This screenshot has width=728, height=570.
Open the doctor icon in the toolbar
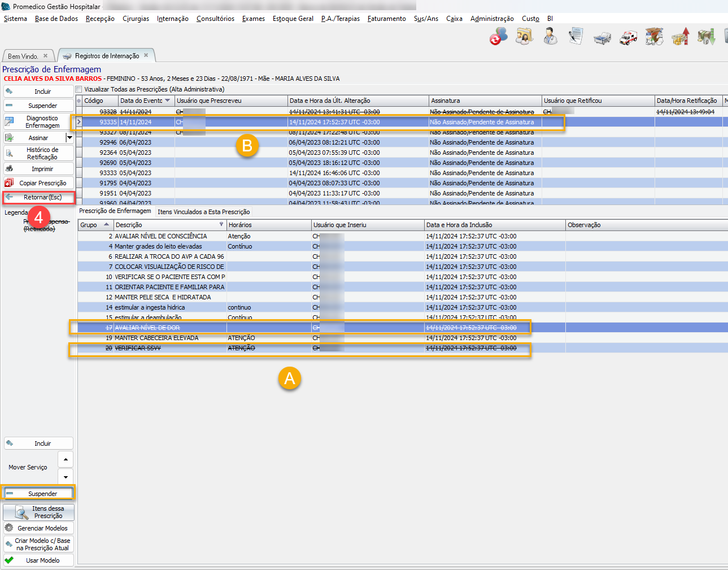click(550, 37)
